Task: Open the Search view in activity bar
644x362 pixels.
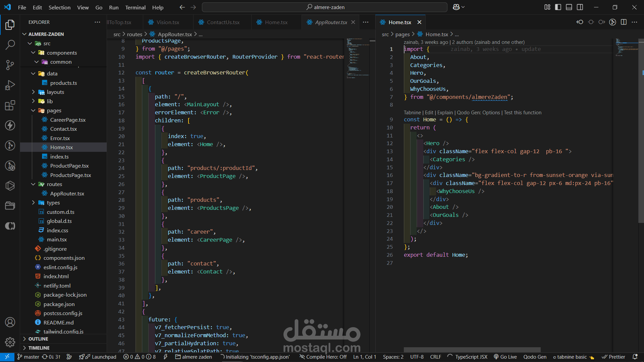Action: tap(10, 45)
